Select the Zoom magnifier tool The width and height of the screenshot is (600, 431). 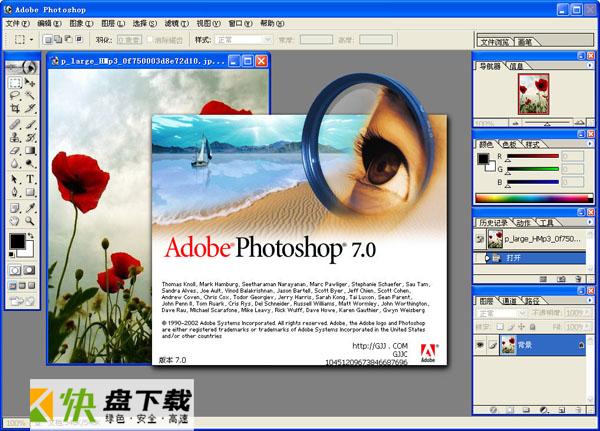click(30, 221)
